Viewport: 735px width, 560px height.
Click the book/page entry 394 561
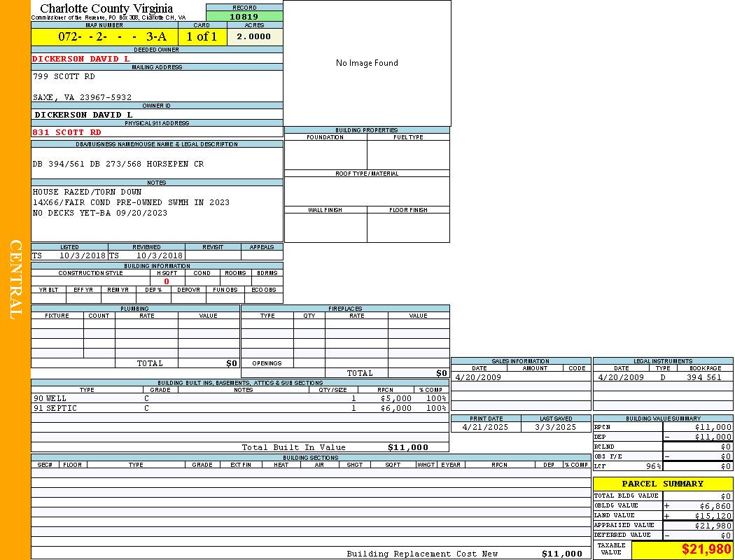(703, 377)
